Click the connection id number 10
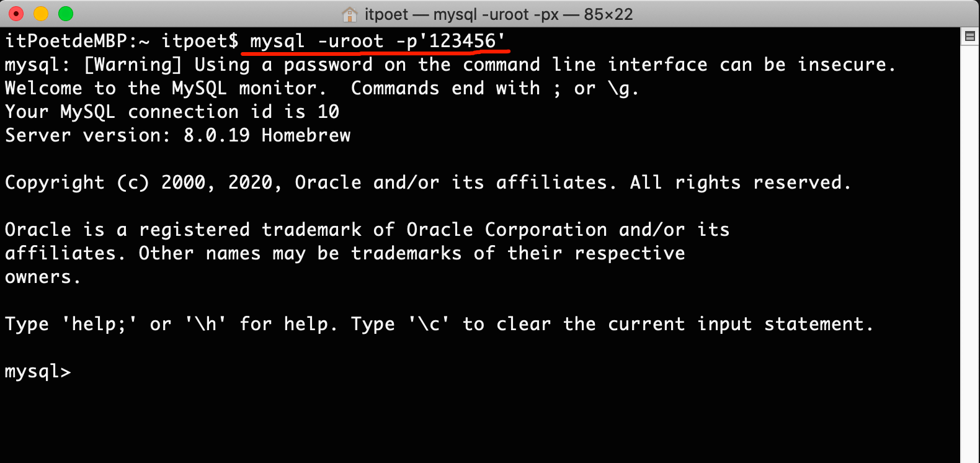980x463 pixels. click(x=328, y=112)
